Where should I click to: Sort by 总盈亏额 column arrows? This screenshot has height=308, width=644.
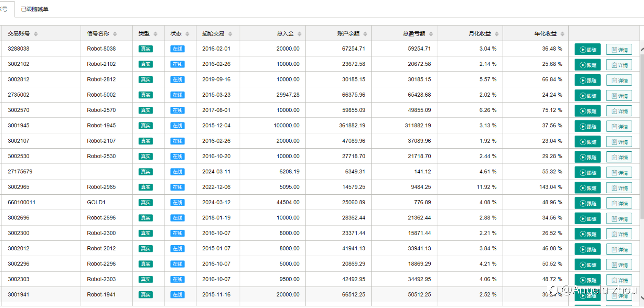tap(431, 34)
